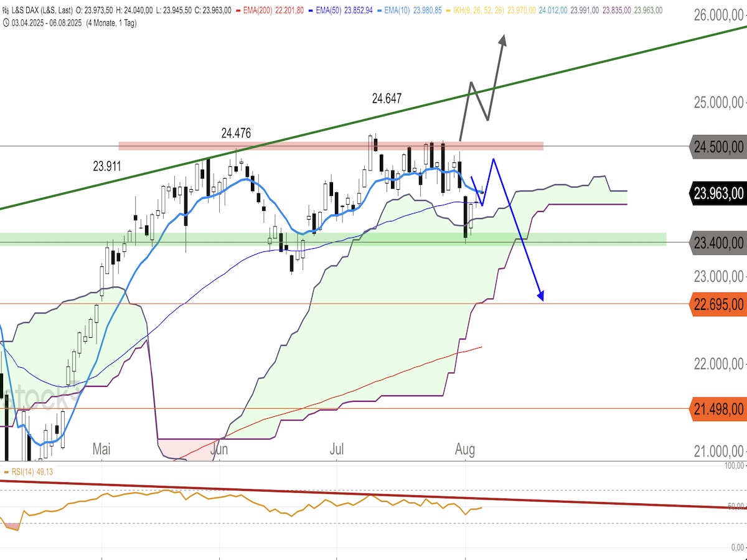Click the Jun marker on the time axis
Image resolution: width=747 pixels, height=560 pixels.
coord(220,449)
